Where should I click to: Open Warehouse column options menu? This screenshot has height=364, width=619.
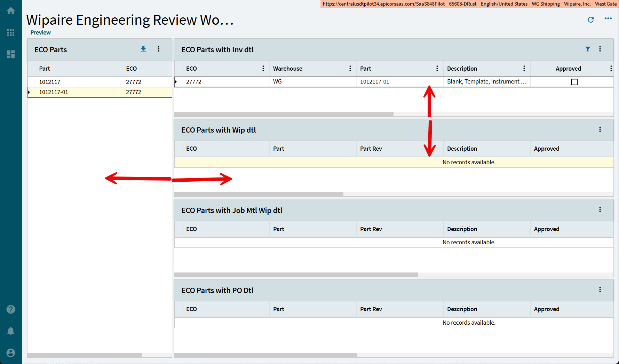click(350, 69)
